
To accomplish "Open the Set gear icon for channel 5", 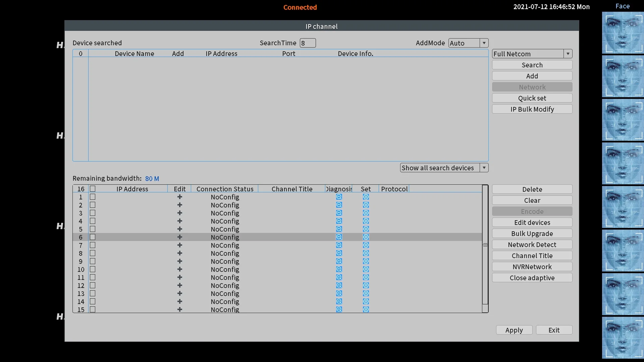I will pyautogui.click(x=366, y=229).
